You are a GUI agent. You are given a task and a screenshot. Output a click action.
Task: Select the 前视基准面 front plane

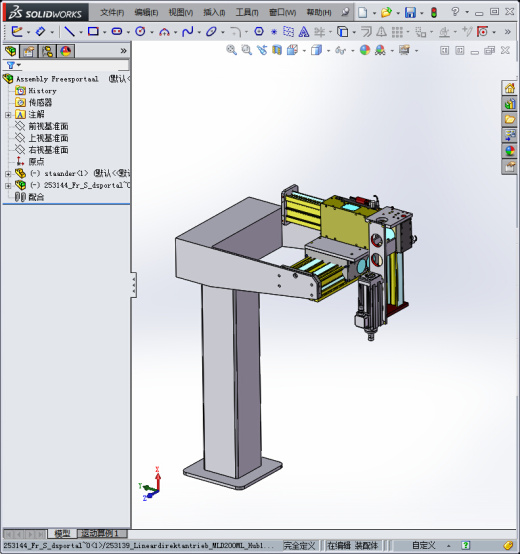click(48, 126)
